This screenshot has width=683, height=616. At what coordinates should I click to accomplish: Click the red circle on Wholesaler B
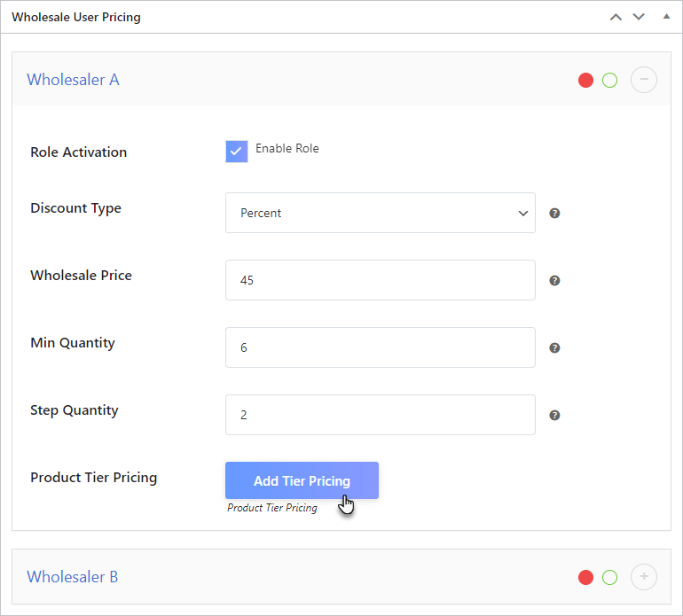(585, 578)
